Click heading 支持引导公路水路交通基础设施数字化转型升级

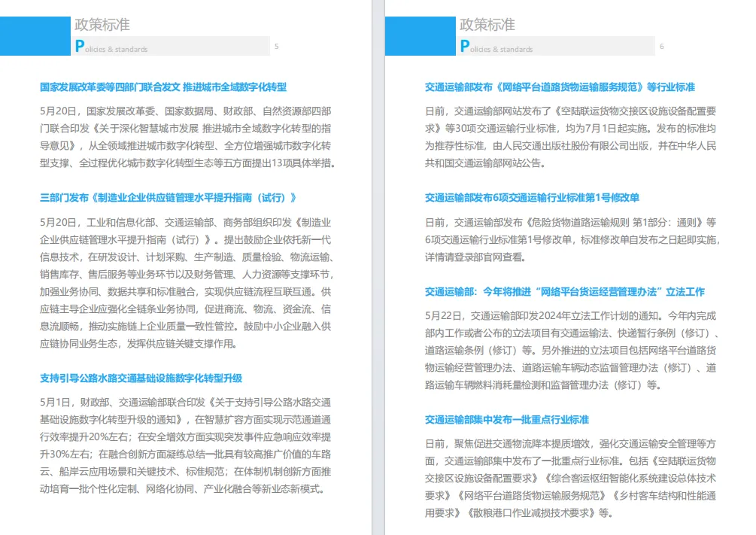141,378
